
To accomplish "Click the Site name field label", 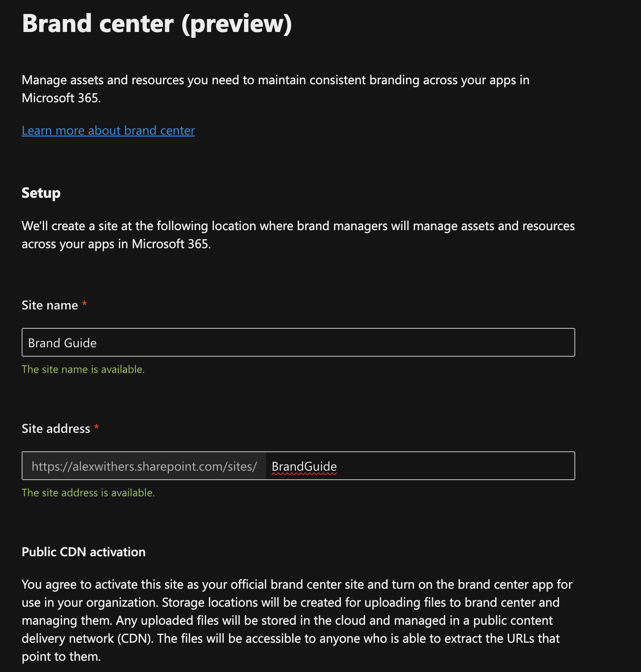I will (50, 305).
